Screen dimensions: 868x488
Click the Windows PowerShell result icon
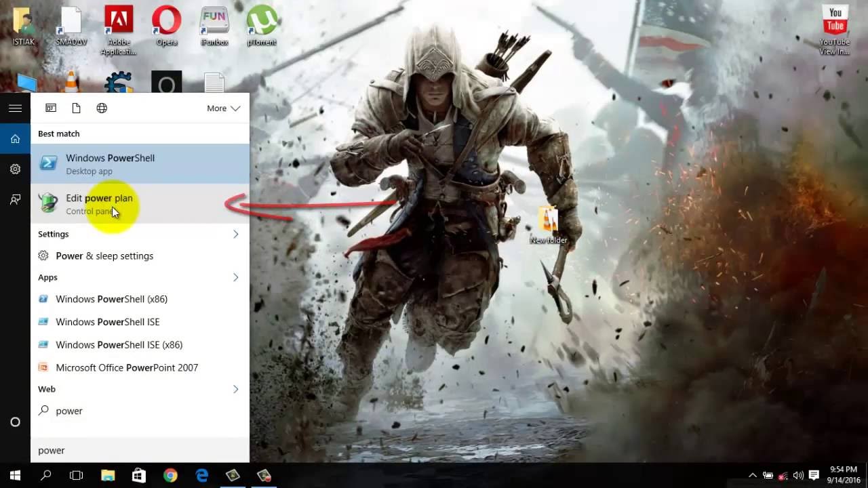tap(49, 163)
